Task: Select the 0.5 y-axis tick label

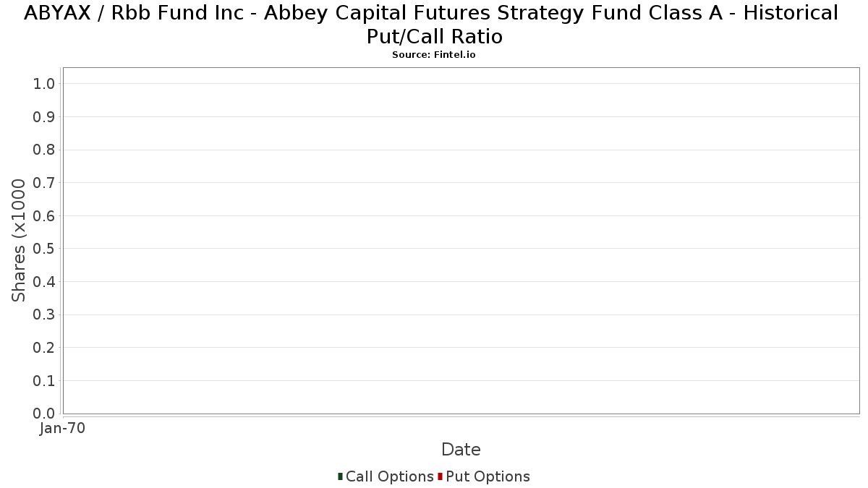Action: 44,249
